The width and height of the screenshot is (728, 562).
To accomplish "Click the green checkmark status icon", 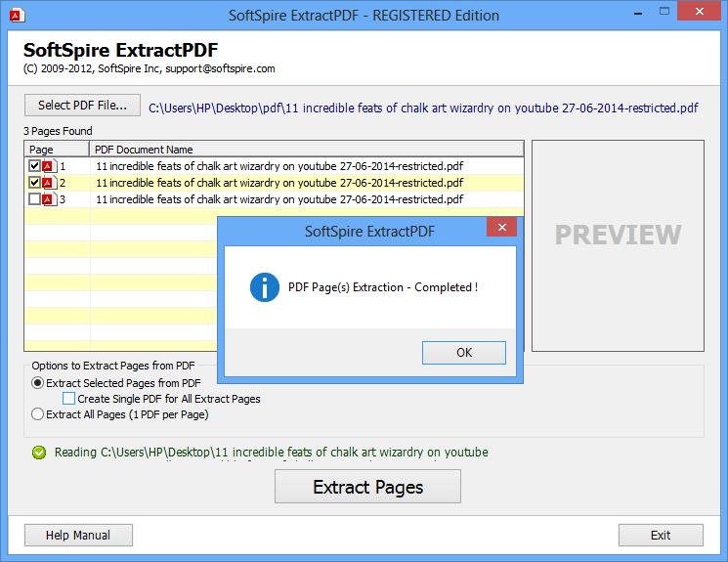I will pos(39,453).
